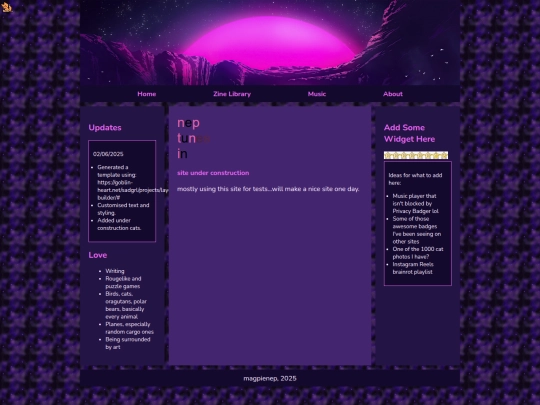Select the 'magpienep, 2025' footer text
540x405 pixels.
pos(270,378)
